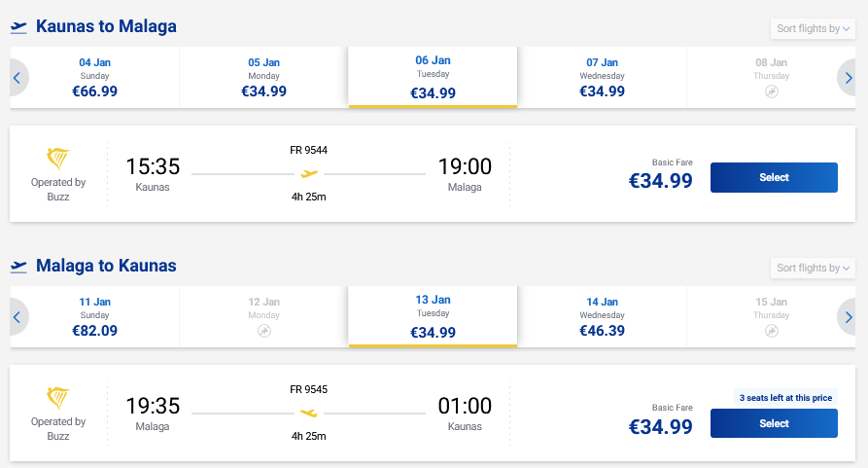
Task: Choose the 05 Jan Monday outbound date
Action: [x=264, y=78]
